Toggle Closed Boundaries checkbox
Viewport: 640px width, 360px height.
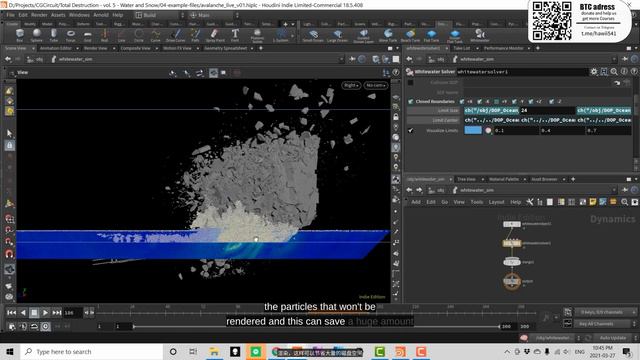(411, 101)
